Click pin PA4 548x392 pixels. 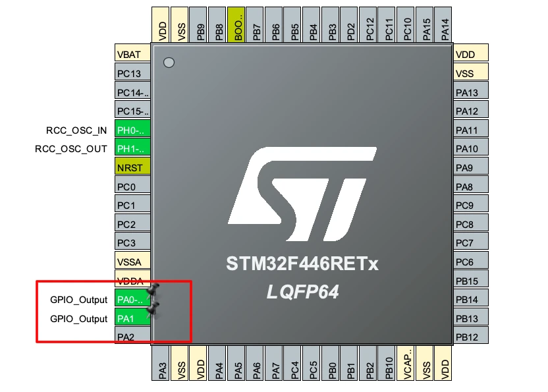217,363
